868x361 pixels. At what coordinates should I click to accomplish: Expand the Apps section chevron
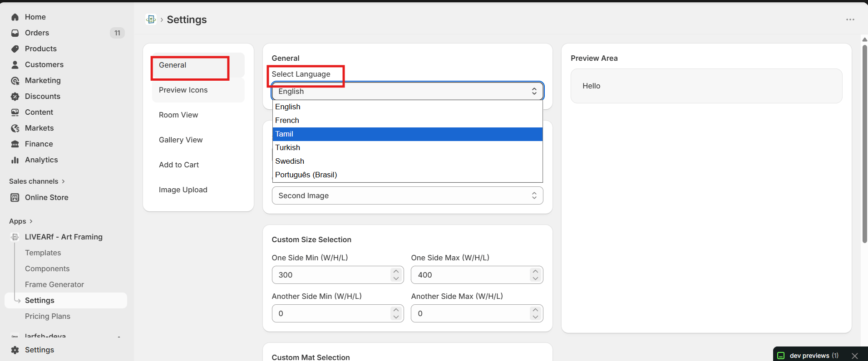(x=31, y=221)
